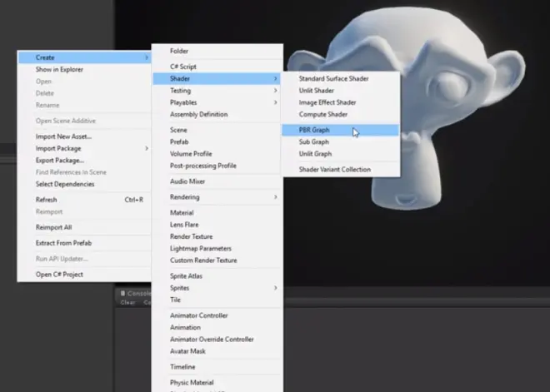Choose Export Package...
The height and width of the screenshot is (392, 550).
[84, 161]
